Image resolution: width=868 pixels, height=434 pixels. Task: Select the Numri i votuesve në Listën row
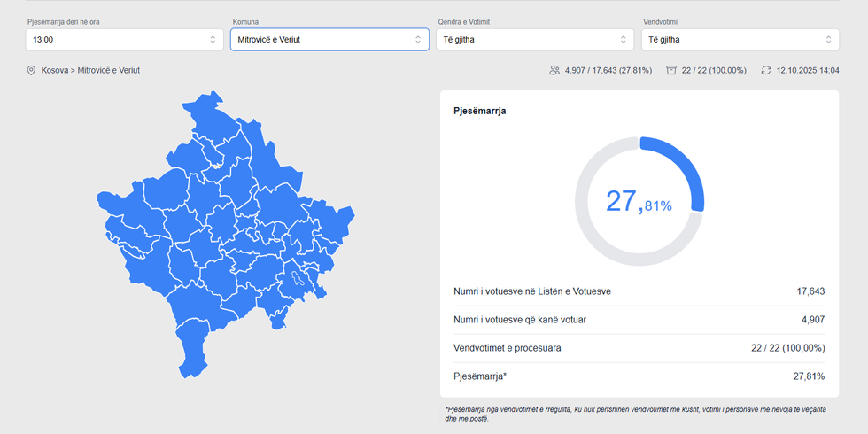(x=639, y=291)
